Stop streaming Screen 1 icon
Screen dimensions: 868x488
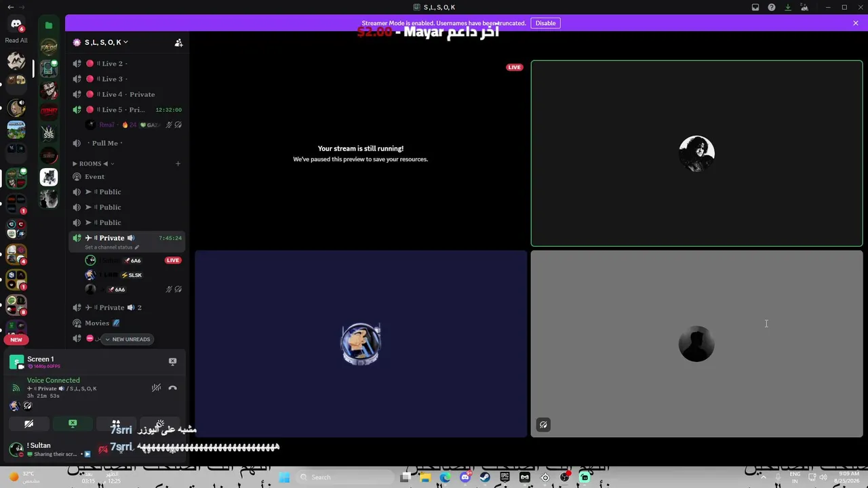(x=172, y=362)
